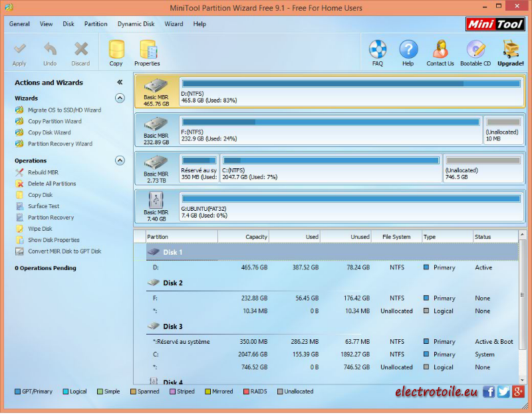
Task: Select the 465.76 GB Basic MBR disk icon
Action: click(156, 86)
